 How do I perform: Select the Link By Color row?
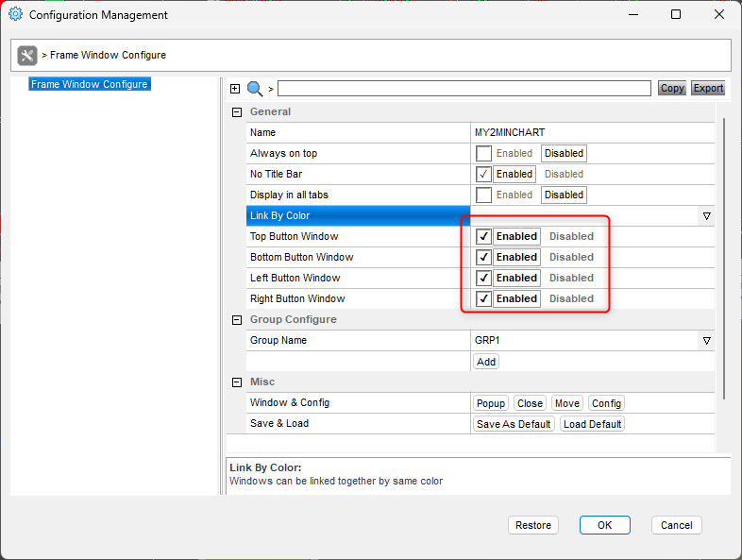tap(358, 216)
